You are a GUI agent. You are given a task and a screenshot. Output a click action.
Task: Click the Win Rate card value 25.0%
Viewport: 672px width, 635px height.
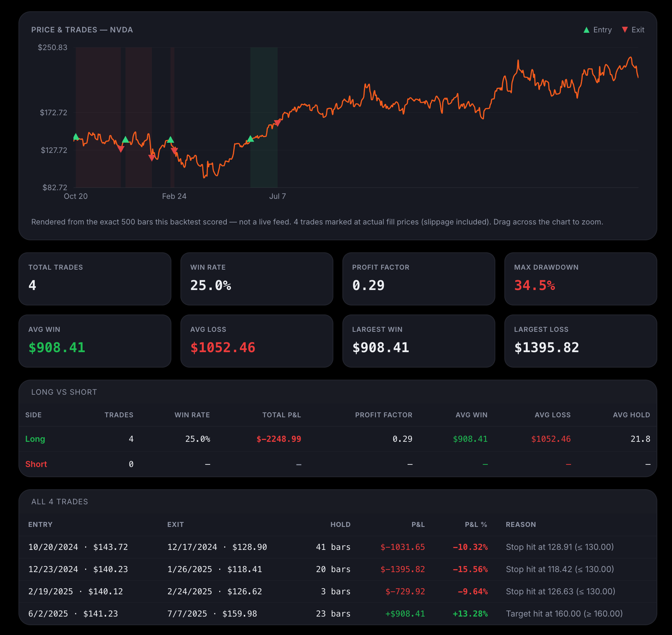[x=211, y=285]
